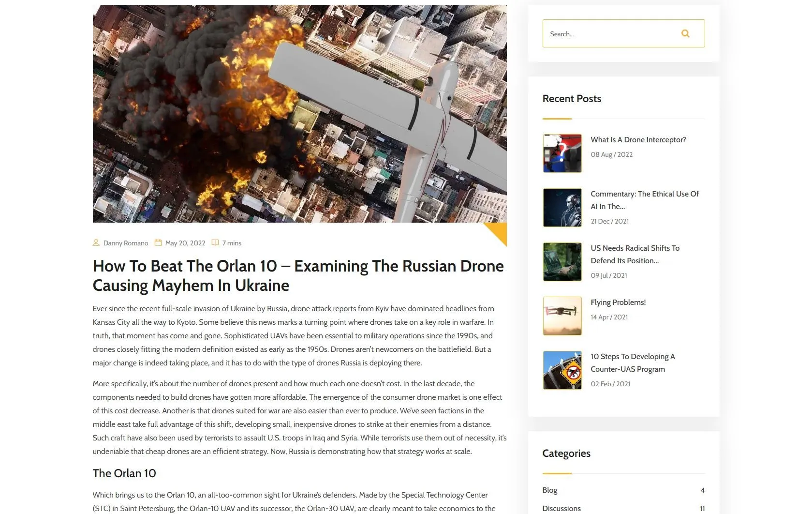Click the search magnifier icon
Viewport: 812px width, 514px height.
(x=685, y=33)
